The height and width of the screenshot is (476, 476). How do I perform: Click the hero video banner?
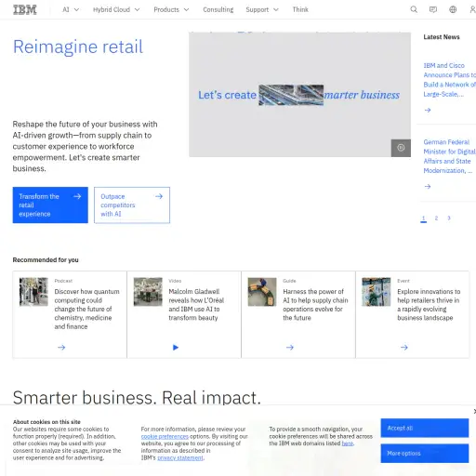[299, 95]
